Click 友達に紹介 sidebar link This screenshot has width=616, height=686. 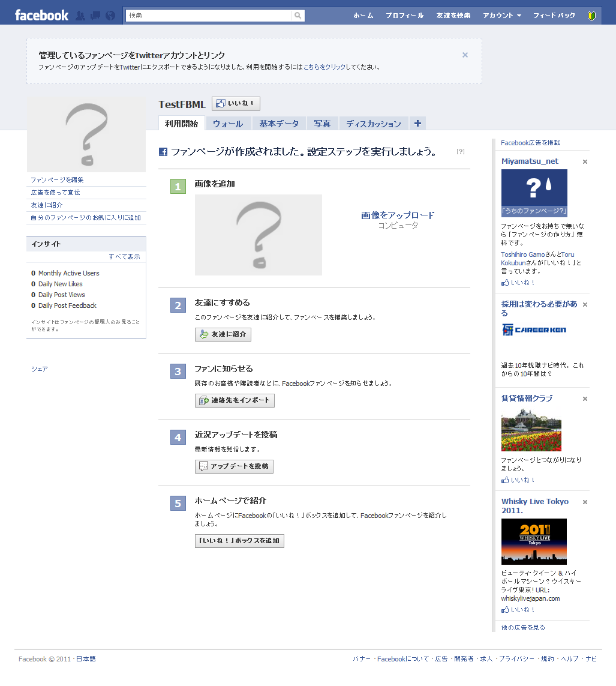[46, 205]
